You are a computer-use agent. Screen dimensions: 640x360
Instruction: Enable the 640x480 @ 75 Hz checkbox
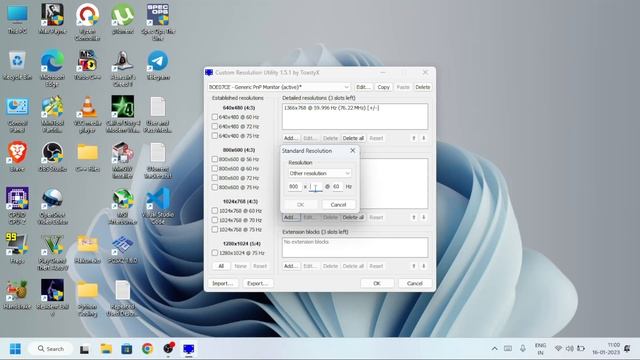(215, 136)
